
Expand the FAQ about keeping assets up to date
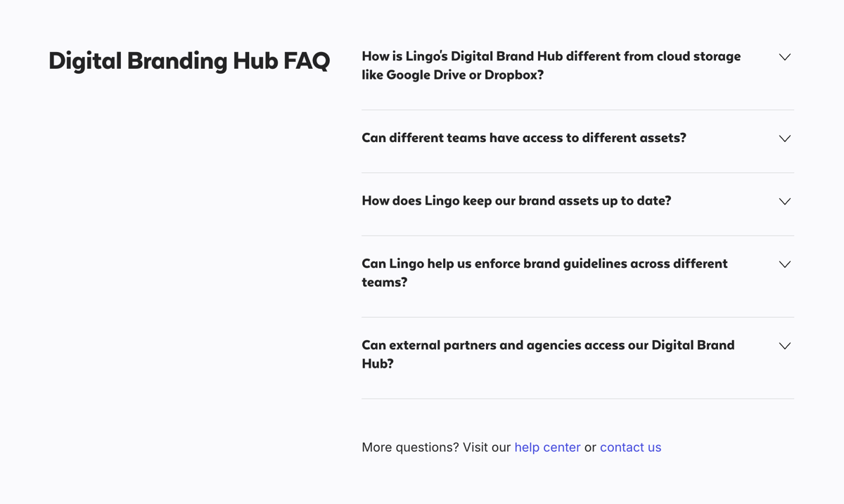[x=516, y=200]
